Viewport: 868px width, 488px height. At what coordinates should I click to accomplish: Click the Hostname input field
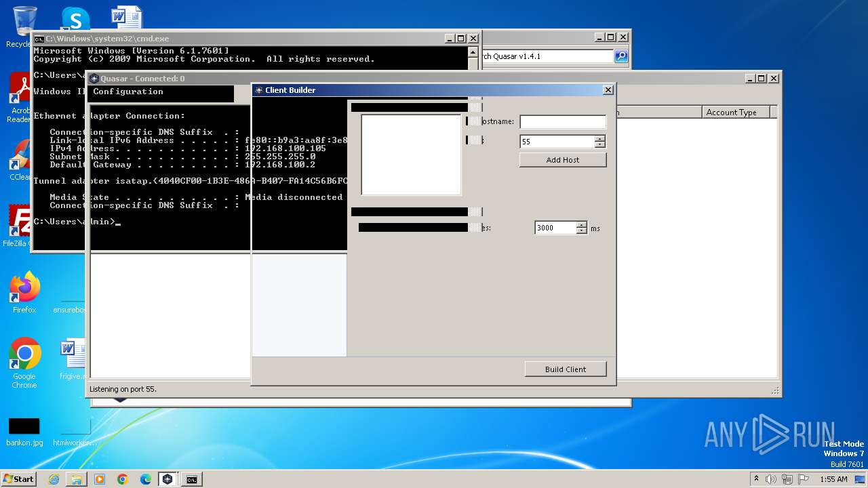coord(563,122)
